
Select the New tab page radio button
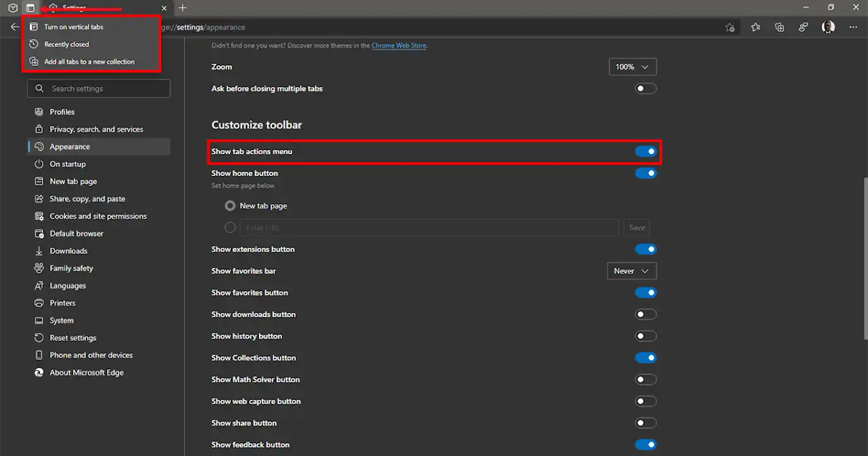point(229,206)
